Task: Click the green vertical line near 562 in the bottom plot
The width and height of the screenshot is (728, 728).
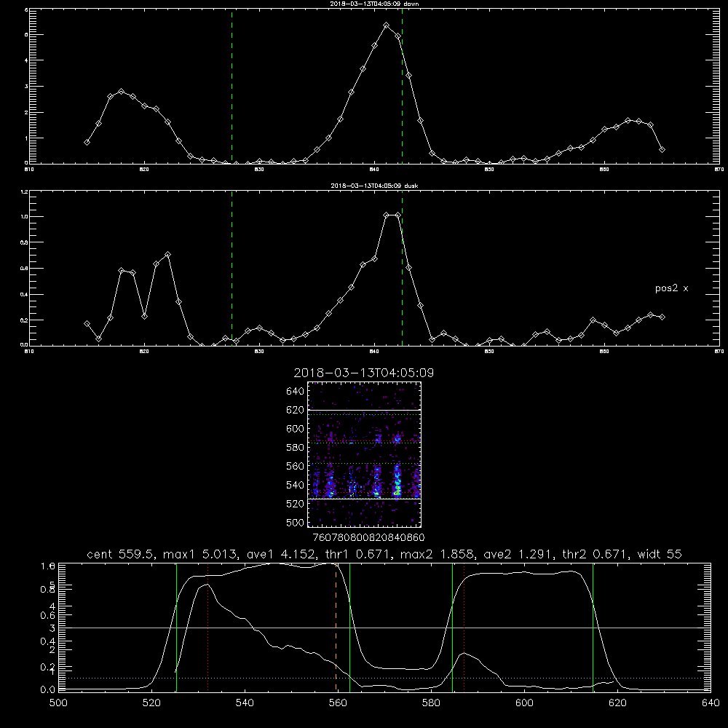Action: pyautogui.click(x=349, y=628)
